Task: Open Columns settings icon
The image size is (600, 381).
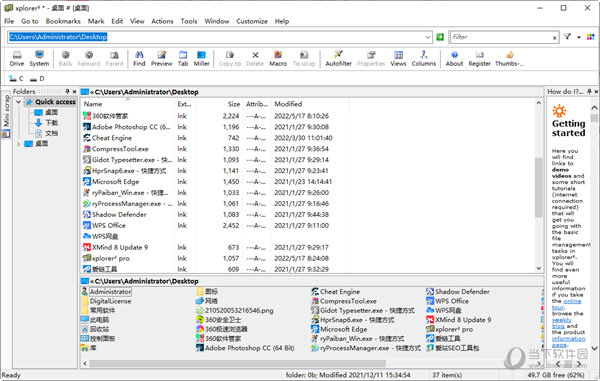Action: pyautogui.click(x=424, y=59)
